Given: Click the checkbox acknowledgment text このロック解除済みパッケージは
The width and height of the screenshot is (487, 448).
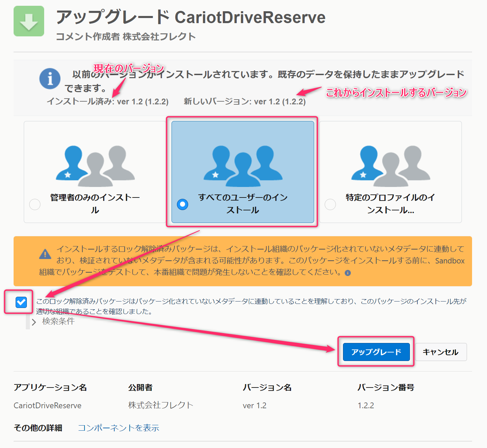Looking at the screenshot, I should (251, 306).
